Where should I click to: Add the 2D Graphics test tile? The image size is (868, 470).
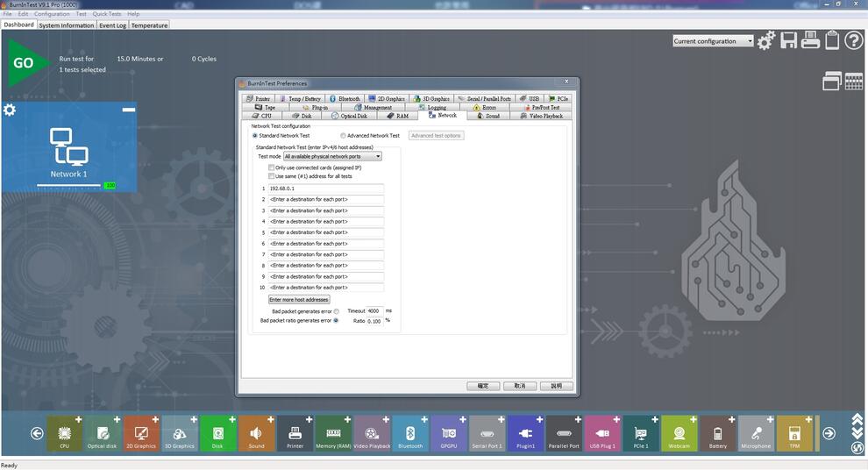pos(155,420)
